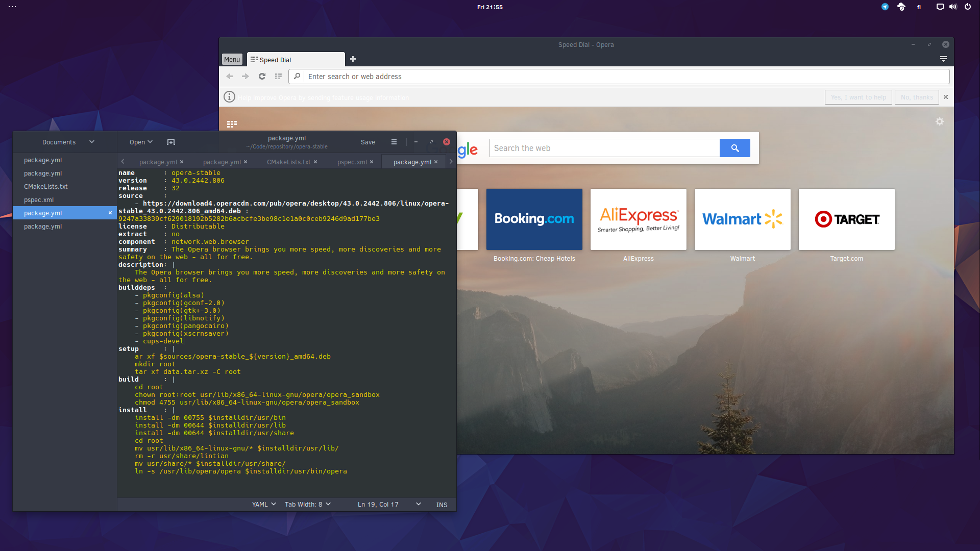Open the clock Fri 21:55 in top bar
Image resolution: width=980 pixels, height=551 pixels.
tap(490, 7)
